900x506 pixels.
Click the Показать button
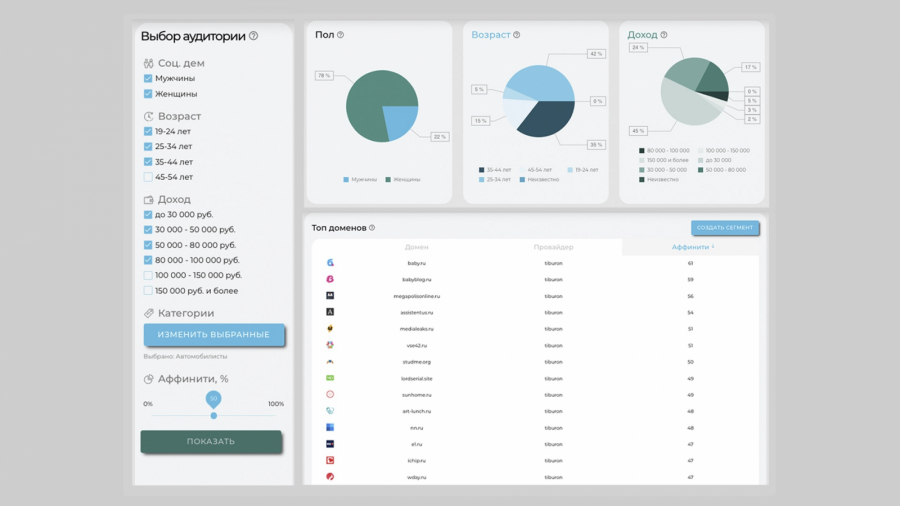point(211,442)
